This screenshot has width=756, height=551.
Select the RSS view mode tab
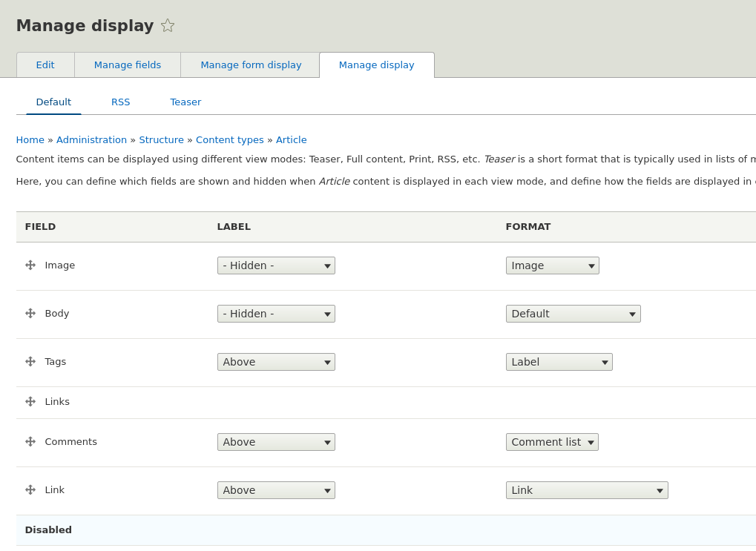pos(120,102)
